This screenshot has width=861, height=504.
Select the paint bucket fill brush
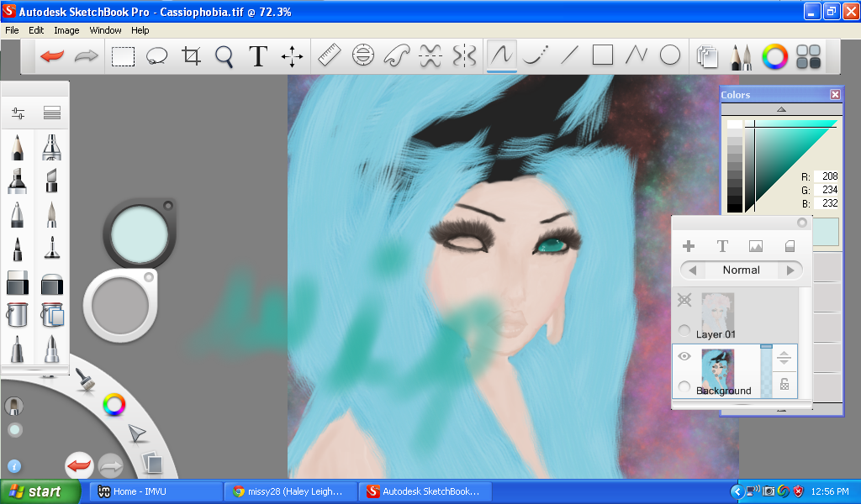coord(17,315)
